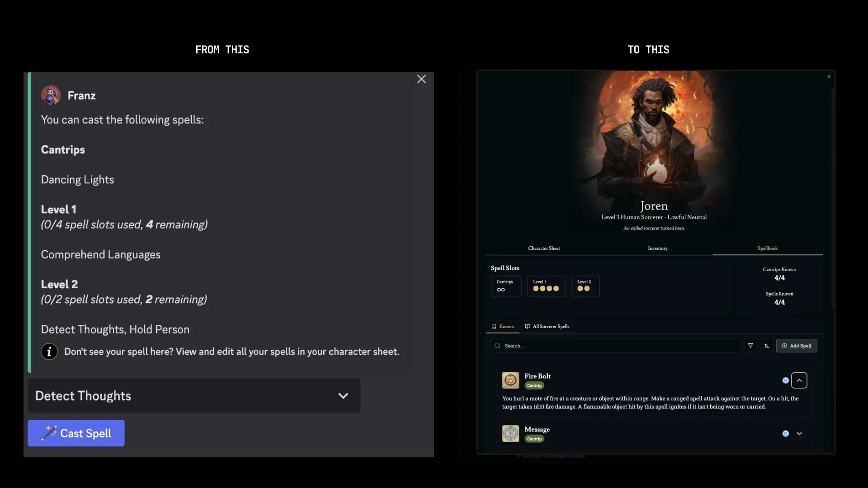868x488 pixels.
Task: Click Franz's avatar picture
Action: pos(51,95)
